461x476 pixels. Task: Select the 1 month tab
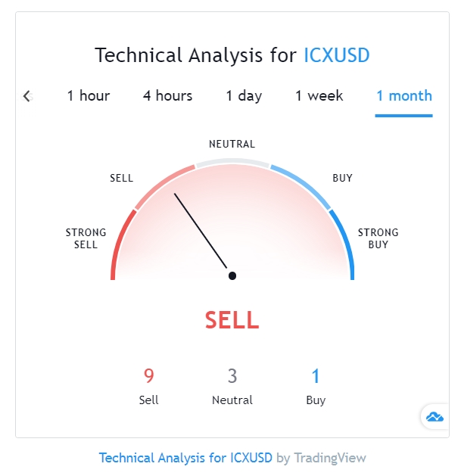point(404,96)
